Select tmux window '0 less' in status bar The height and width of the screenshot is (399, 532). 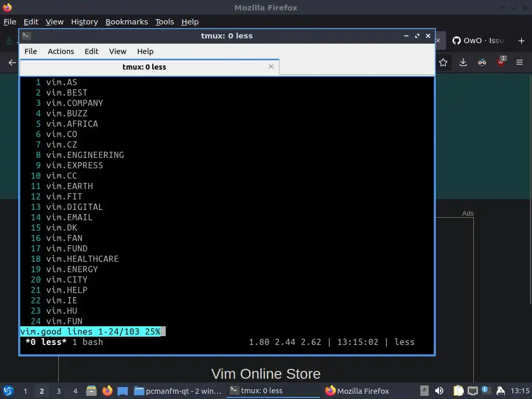(x=46, y=342)
